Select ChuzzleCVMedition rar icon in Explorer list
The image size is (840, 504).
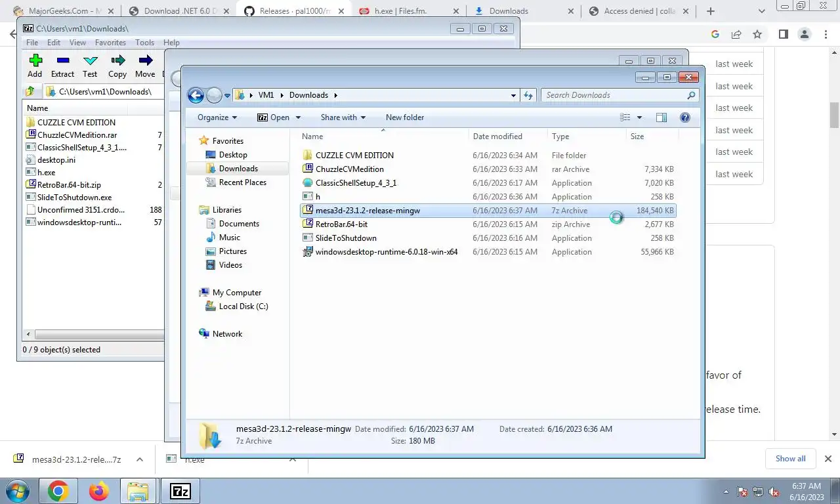[307, 169]
